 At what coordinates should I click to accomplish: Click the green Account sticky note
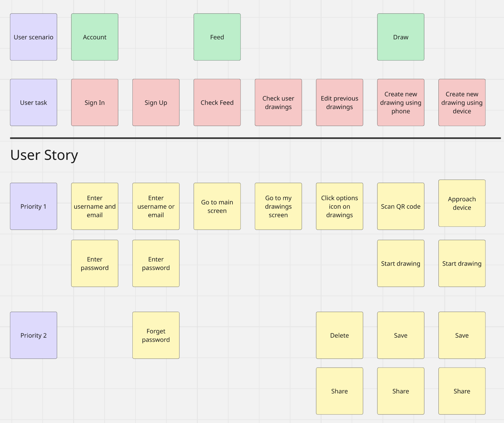[x=95, y=37]
